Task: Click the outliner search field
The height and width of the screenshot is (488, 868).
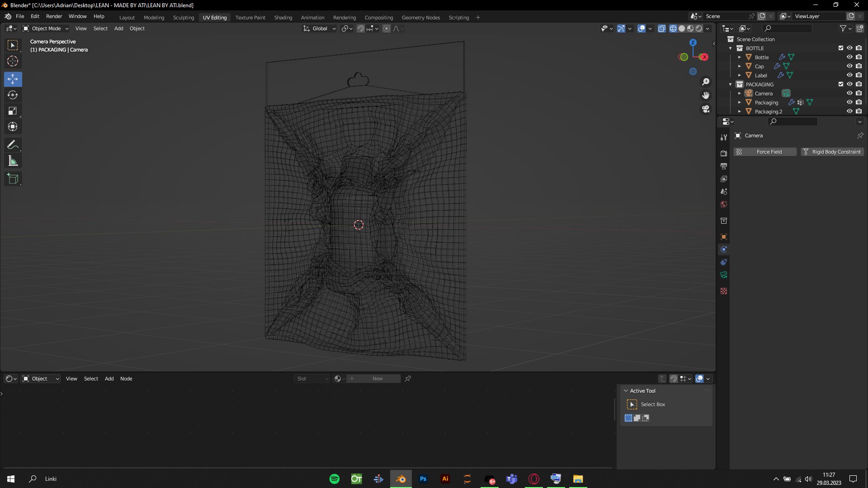Action: click(x=787, y=28)
